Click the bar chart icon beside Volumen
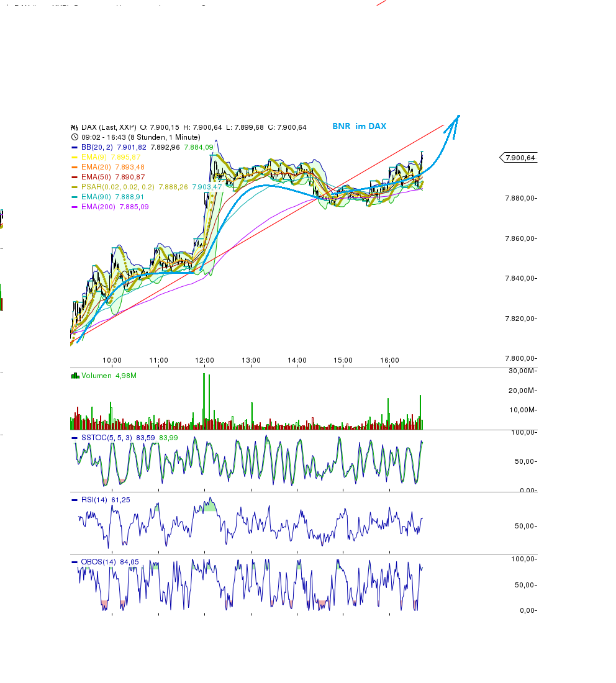This screenshot has height=683, width=616. (75, 376)
